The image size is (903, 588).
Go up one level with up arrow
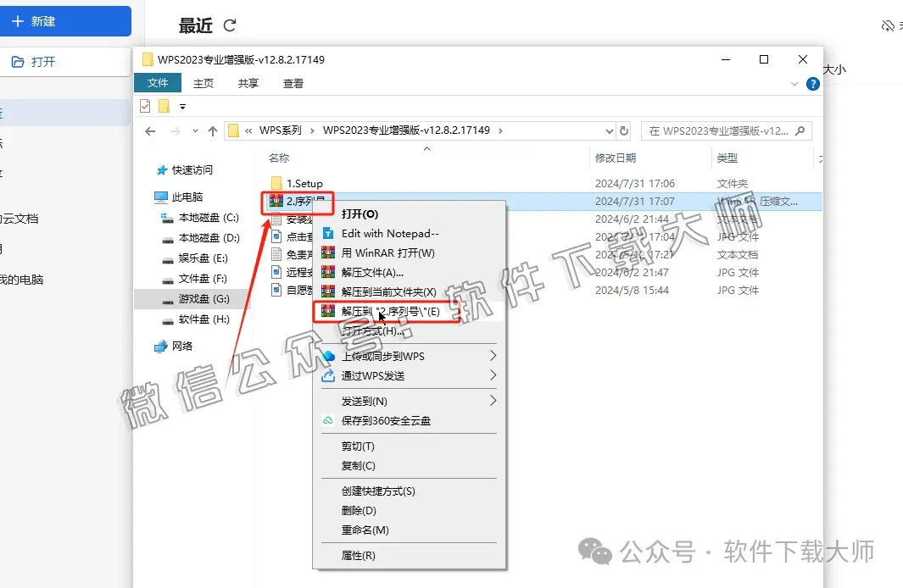tap(213, 131)
